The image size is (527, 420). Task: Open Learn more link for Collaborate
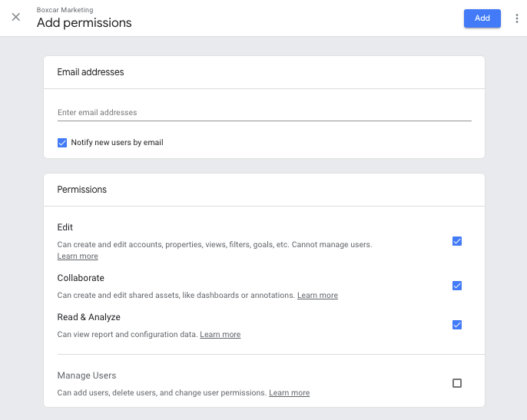tap(317, 296)
